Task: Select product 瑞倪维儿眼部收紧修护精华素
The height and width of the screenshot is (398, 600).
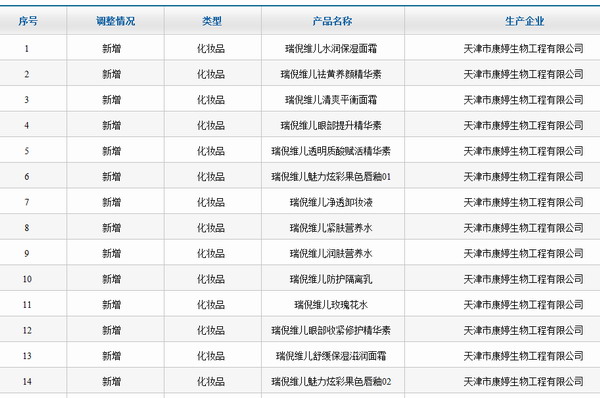Action: tap(331, 330)
